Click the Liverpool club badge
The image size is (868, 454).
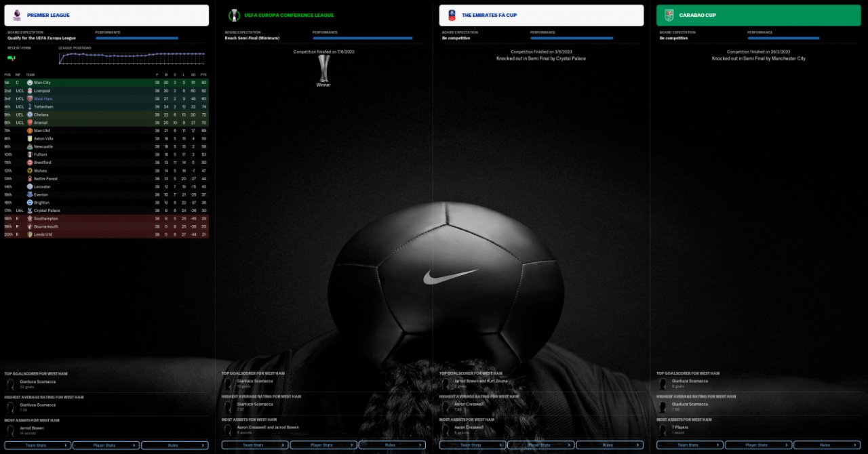pyautogui.click(x=30, y=91)
